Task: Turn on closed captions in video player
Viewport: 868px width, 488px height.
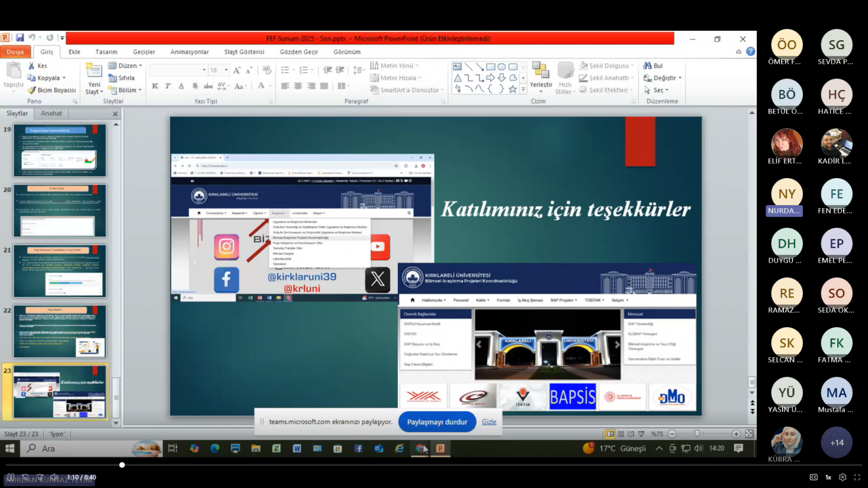Action: pos(814,477)
